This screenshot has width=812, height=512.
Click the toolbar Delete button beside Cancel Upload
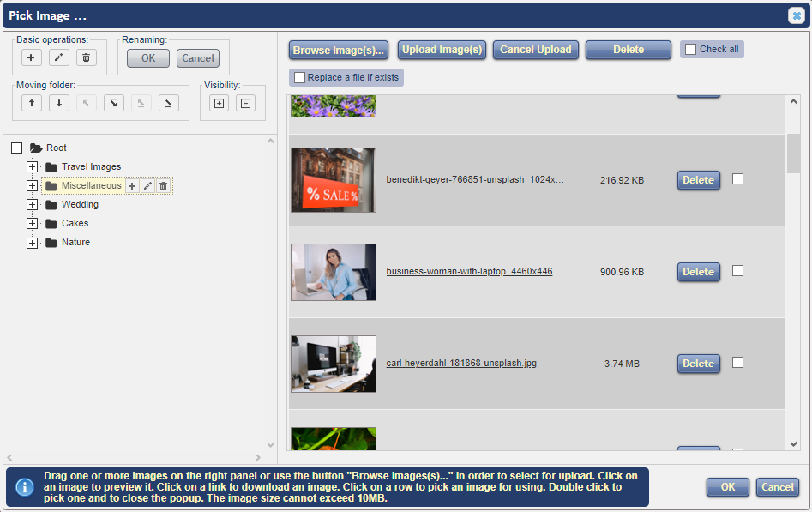tap(629, 50)
